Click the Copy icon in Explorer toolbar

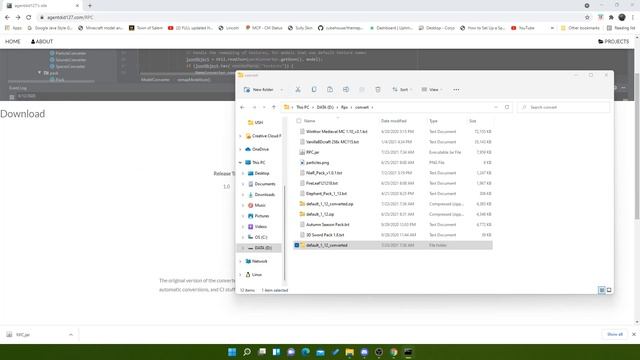click(314, 89)
